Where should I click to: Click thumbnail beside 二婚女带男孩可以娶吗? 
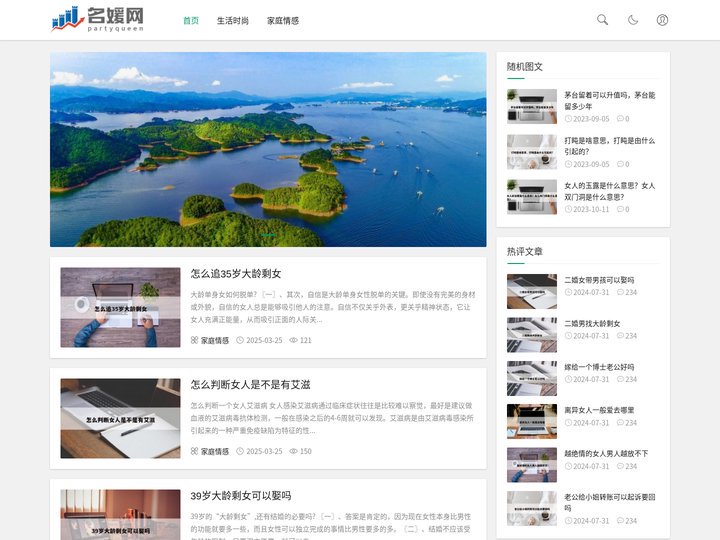532,292
